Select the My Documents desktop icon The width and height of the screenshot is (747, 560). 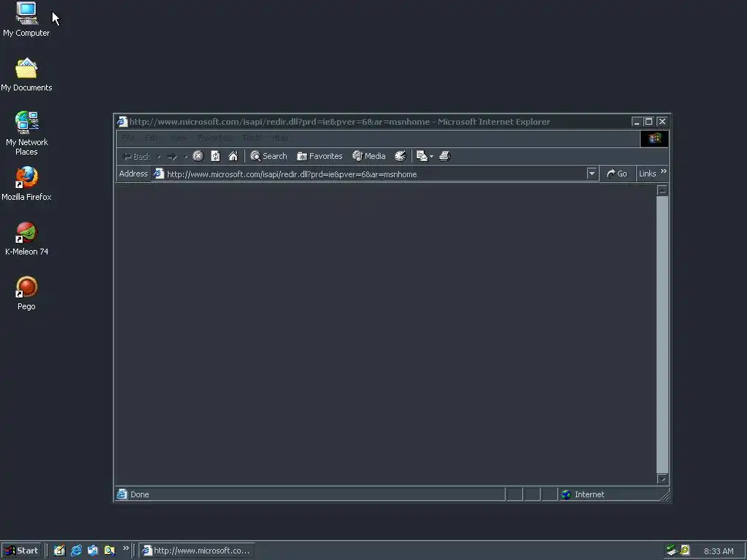pyautogui.click(x=26, y=75)
